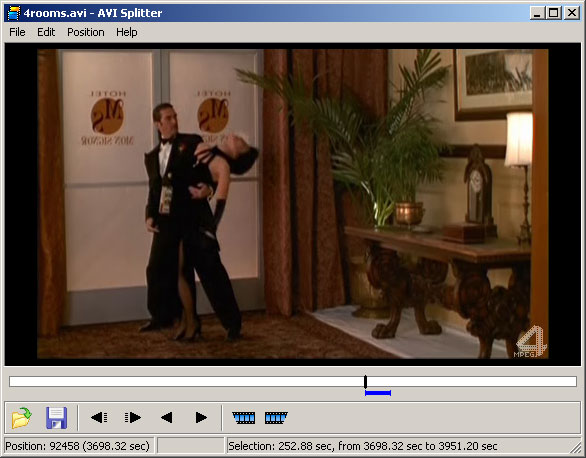
Task: Close the AVI Splitter window
Action: 572,13
